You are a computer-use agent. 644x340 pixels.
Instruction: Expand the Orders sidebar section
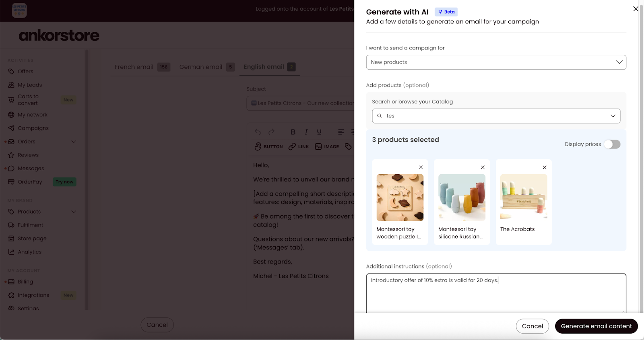pos(74,142)
